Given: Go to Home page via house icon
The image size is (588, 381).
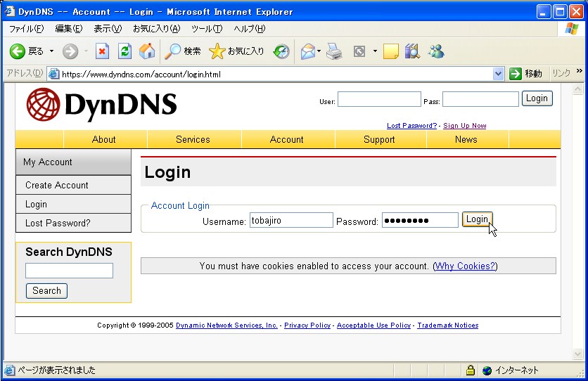Looking at the screenshot, I should pyautogui.click(x=147, y=51).
